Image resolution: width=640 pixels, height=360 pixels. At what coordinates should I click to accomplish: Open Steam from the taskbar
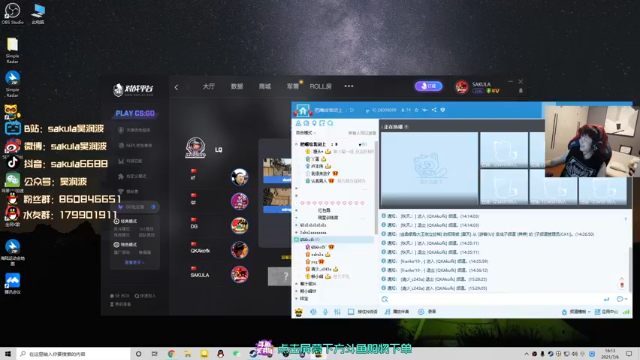(x=253, y=354)
